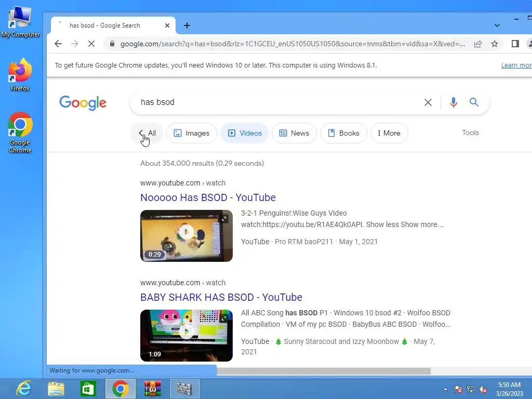
Task: Show hidden tray icons arrow
Action: click(x=445, y=389)
